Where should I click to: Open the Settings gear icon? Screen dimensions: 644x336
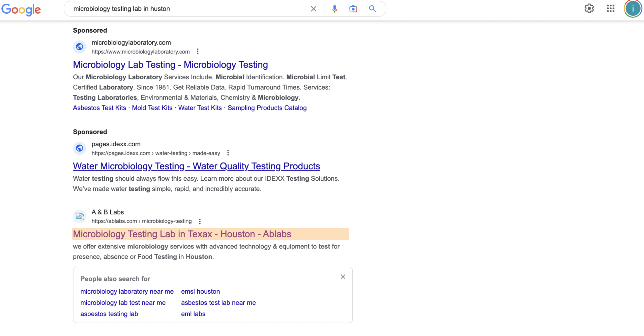[589, 9]
